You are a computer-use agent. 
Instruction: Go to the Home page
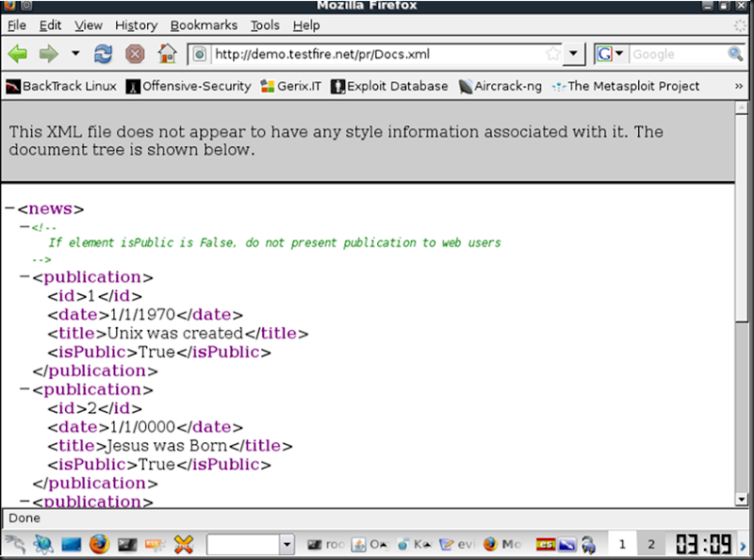click(x=168, y=54)
